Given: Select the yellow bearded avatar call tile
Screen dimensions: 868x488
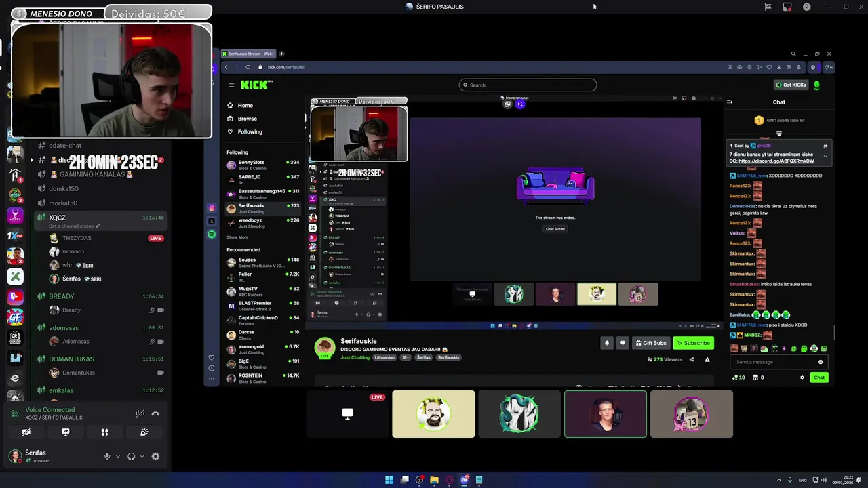Looking at the screenshot, I should tap(433, 413).
